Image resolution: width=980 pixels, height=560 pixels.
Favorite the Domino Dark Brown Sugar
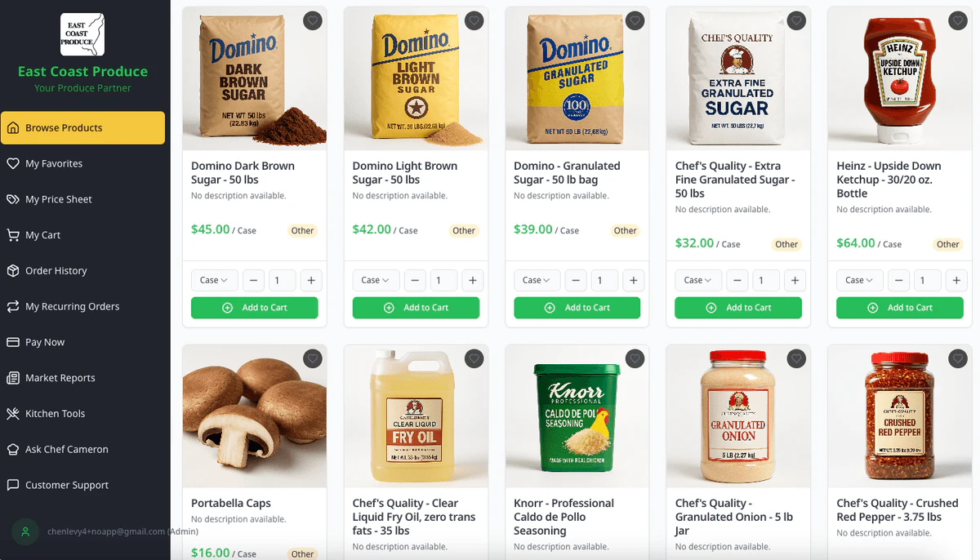pyautogui.click(x=312, y=21)
